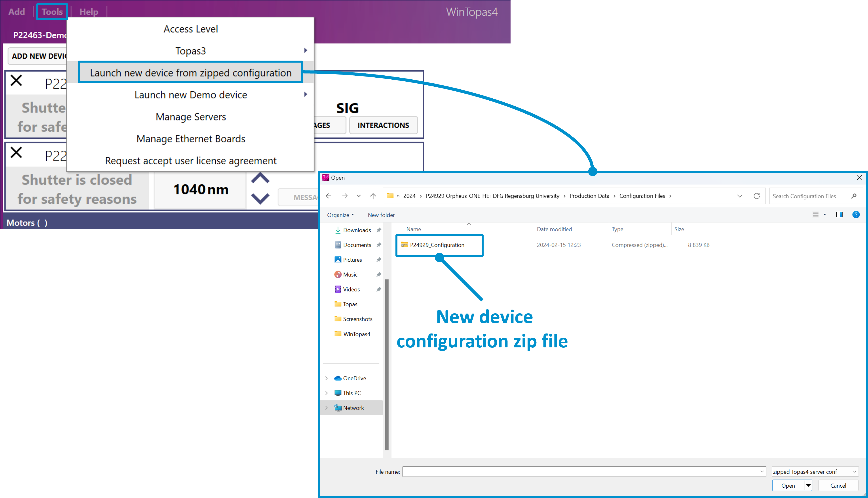Click the 2024 breadcrumb segment
Image resolution: width=868 pixels, height=498 pixels.
tap(409, 196)
